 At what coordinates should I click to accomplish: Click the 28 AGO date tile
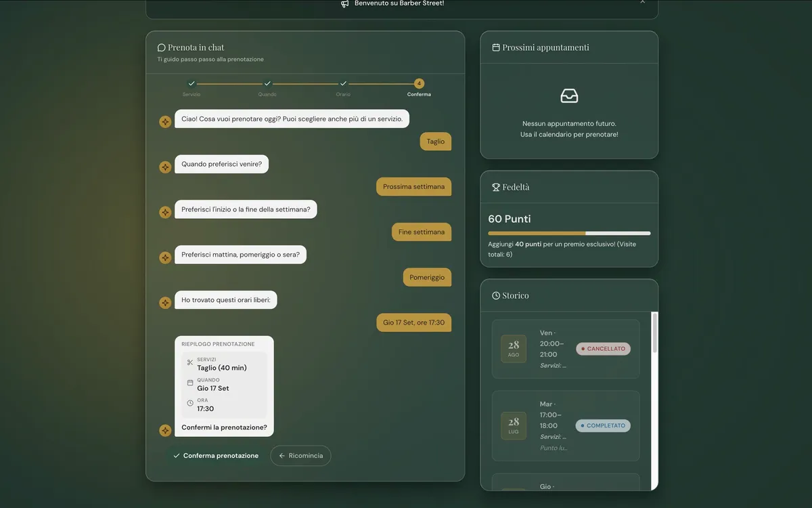click(x=514, y=349)
